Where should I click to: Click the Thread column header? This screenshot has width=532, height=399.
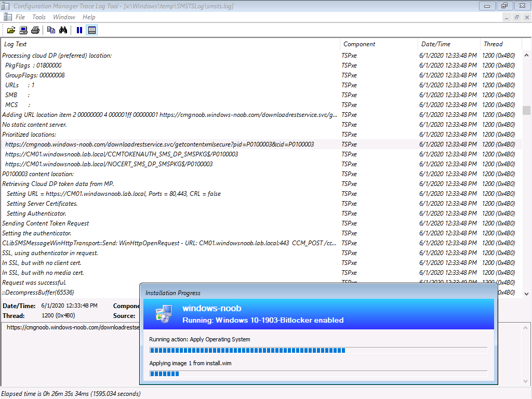pyautogui.click(x=501, y=44)
